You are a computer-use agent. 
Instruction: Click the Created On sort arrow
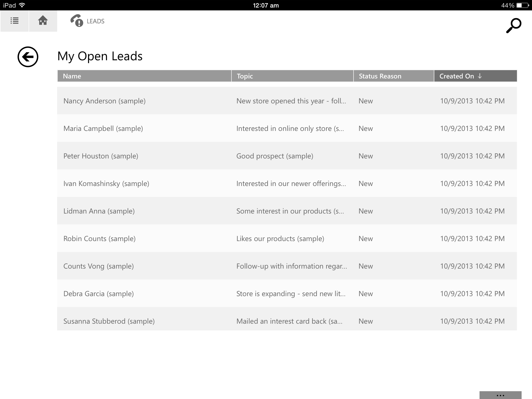480,76
